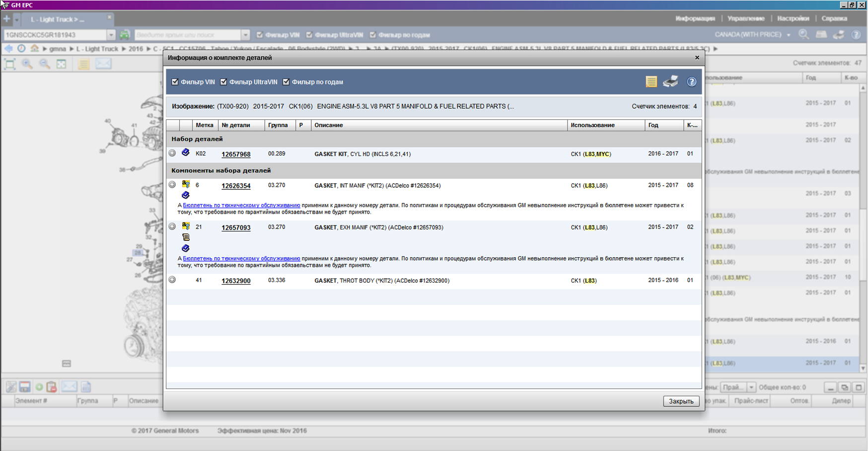Open the Настройки menu

point(793,18)
